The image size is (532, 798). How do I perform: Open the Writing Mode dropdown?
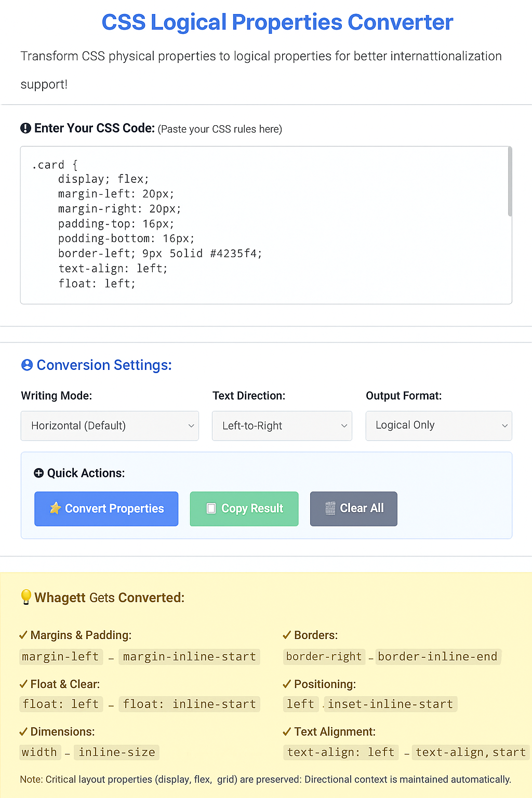(109, 425)
